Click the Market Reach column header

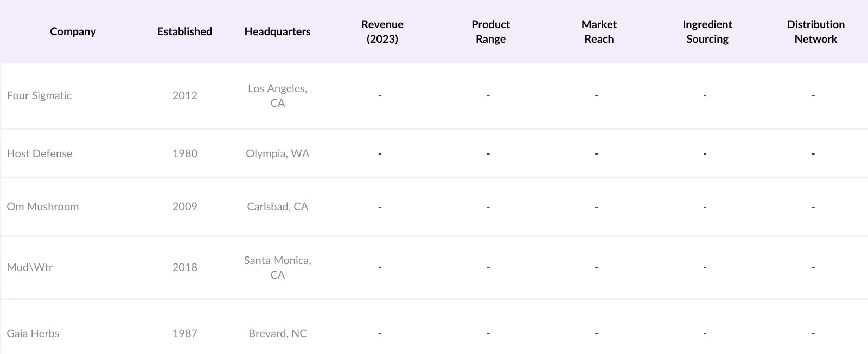coord(599,31)
